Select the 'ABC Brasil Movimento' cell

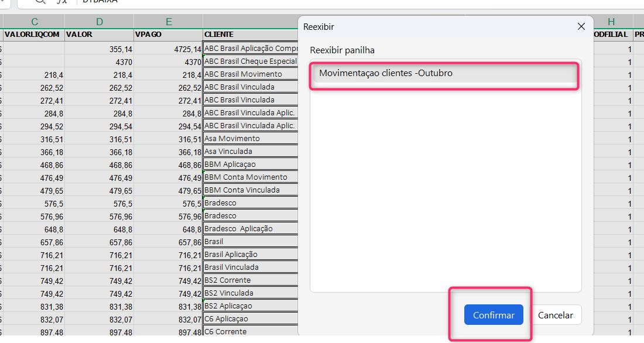(251, 74)
